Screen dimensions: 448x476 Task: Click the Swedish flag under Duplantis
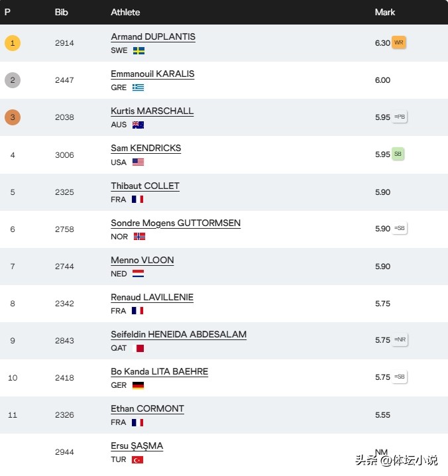(x=139, y=50)
